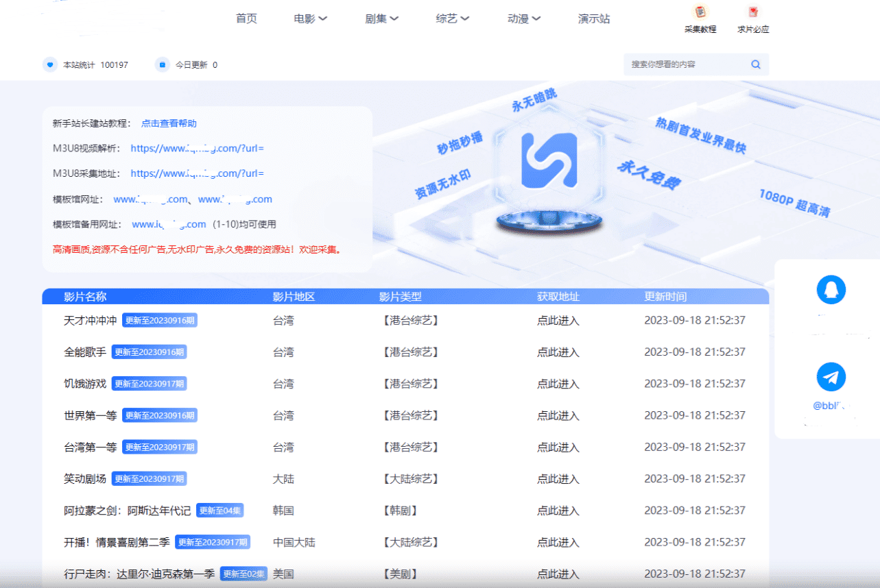880x588 pixels.
Task: Open the M3U8视频解析 URL link
Action: coord(197,148)
